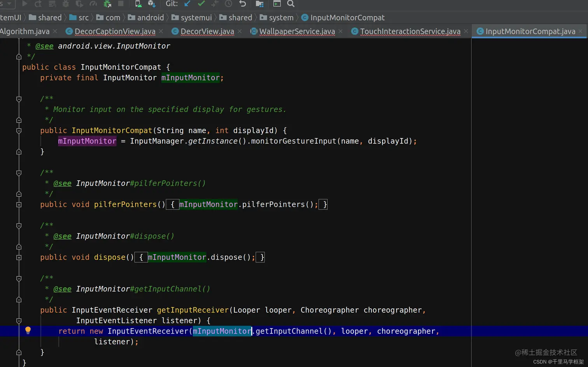Click the system breadcrumb folder
Viewport: 588px width, 367px height.
point(276,17)
